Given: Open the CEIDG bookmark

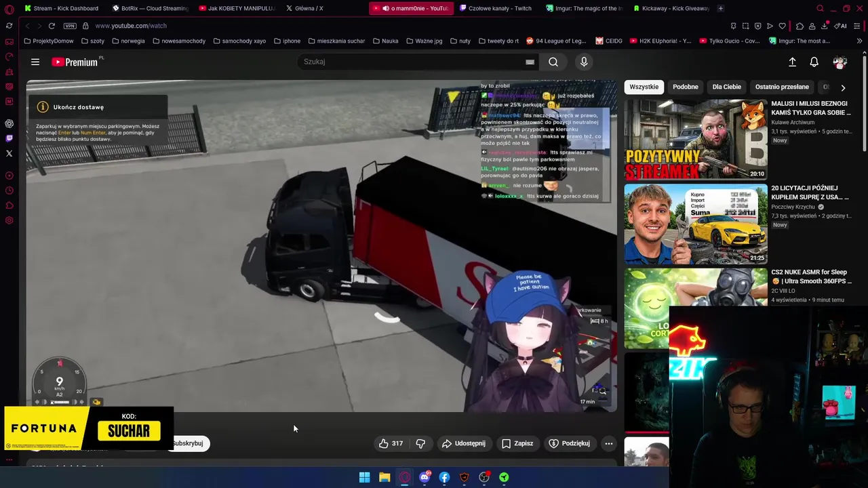Looking at the screenshot, I should click(x=609, y=41).
